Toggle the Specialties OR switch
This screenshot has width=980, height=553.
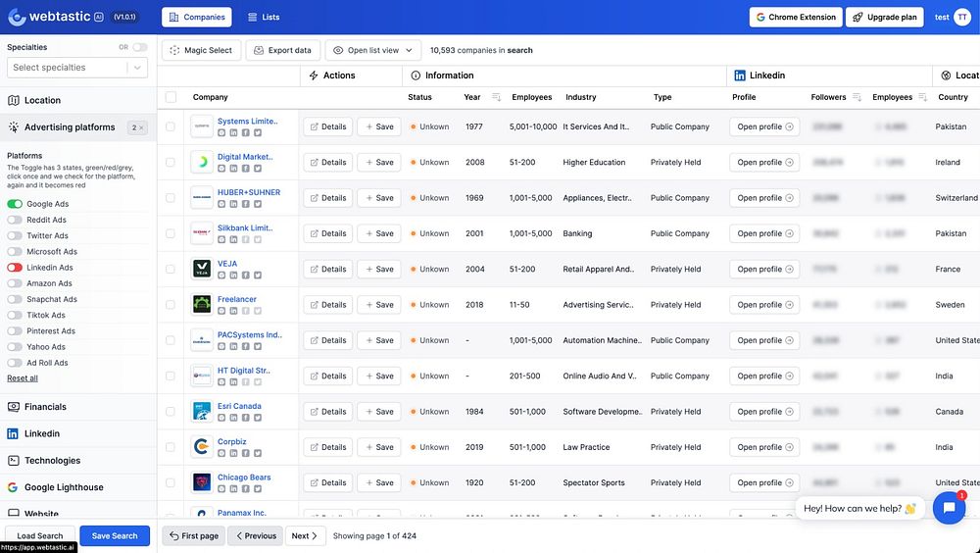click(140, 47)
